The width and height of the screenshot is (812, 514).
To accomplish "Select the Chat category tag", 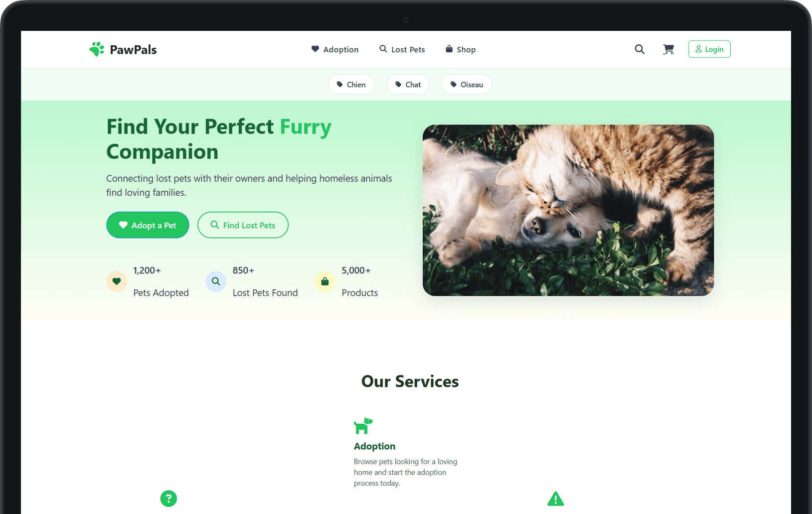I will [408, 85].
